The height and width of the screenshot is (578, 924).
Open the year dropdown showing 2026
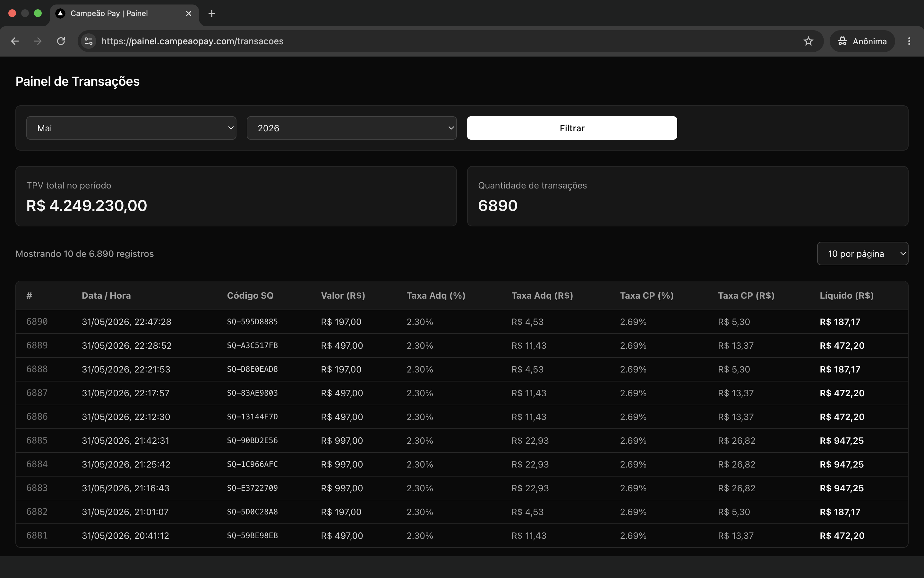click(352, 128)
